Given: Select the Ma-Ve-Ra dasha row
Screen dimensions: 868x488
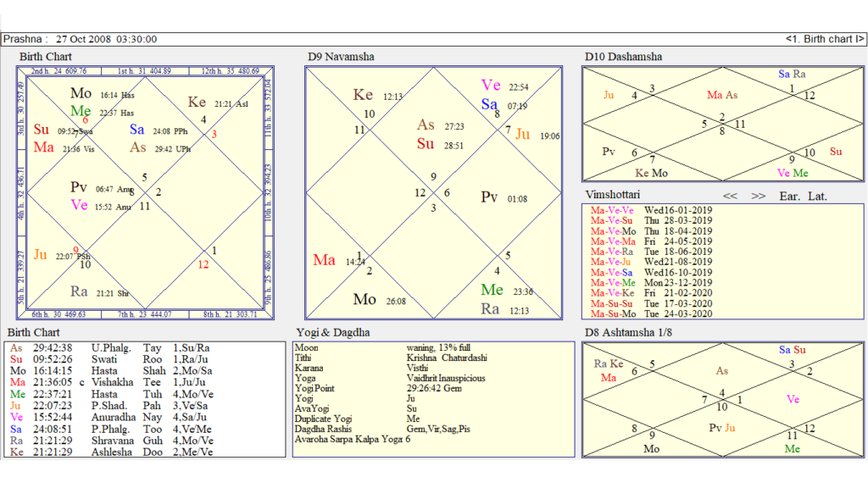Looking at the screenshot, I should click(x=651, y=251).
